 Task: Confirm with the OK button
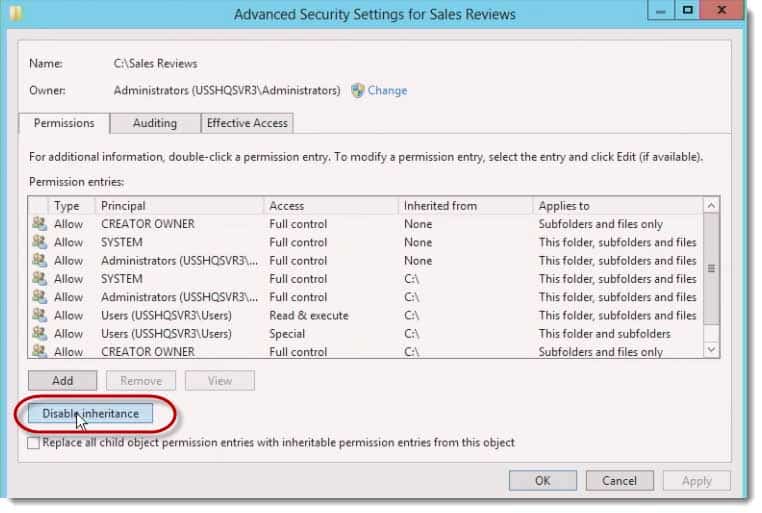pos(542,480)
